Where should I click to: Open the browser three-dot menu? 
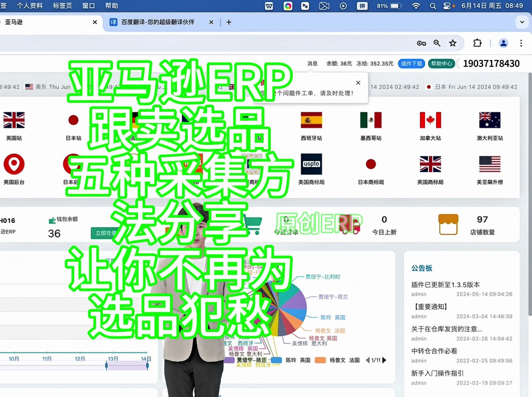(521, 43)
